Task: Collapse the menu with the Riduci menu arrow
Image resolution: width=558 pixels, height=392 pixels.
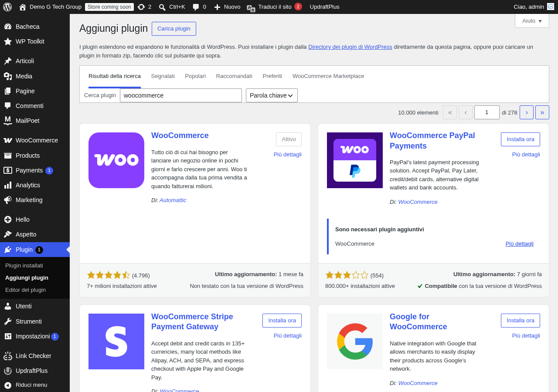Action: coord(8,385)
